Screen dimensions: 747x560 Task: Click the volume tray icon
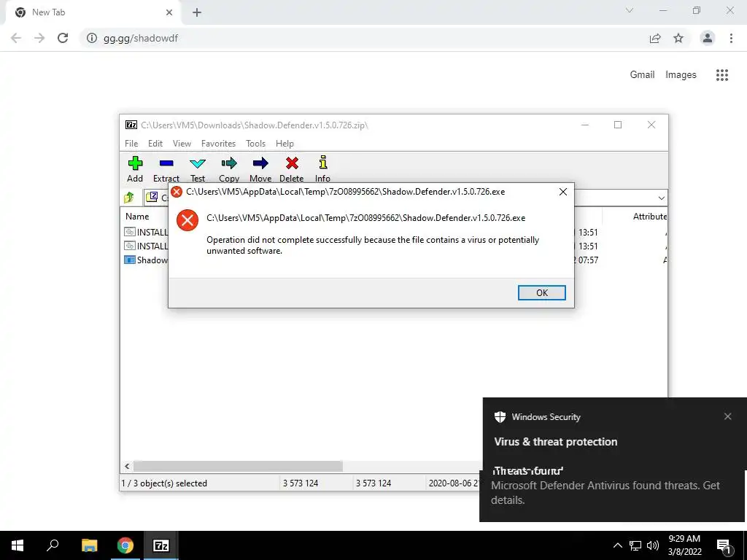[x=653, y=545]
